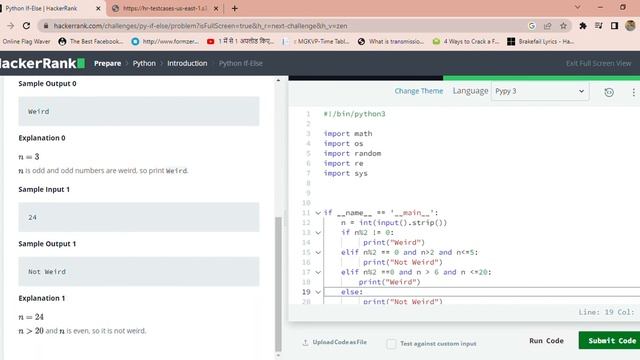Click the else: code line

352,292
